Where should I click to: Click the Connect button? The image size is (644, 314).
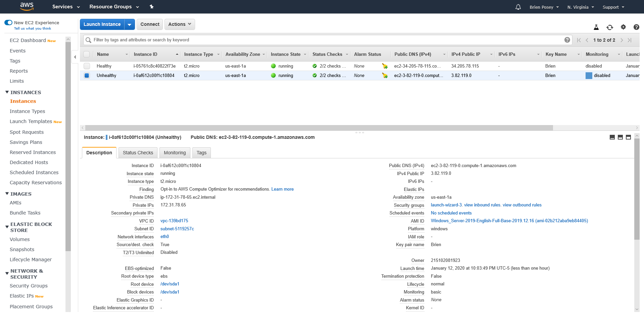pyautogui.click(x=150, y=25)
